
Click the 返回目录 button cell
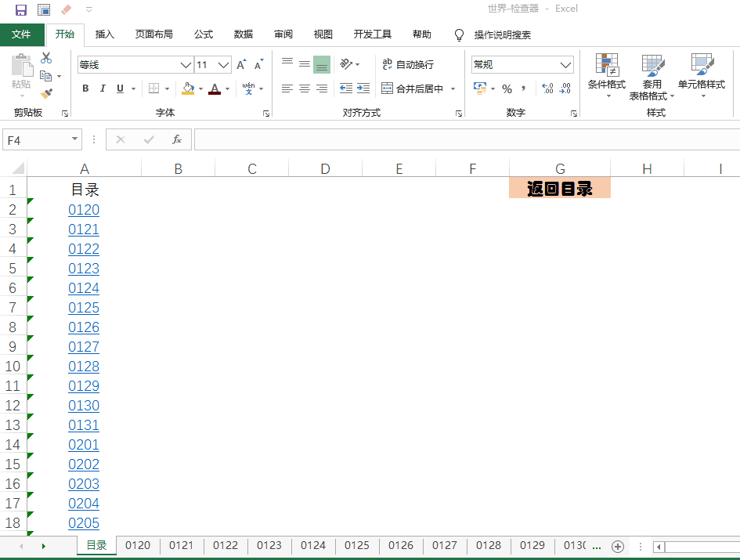pos(559,189)
